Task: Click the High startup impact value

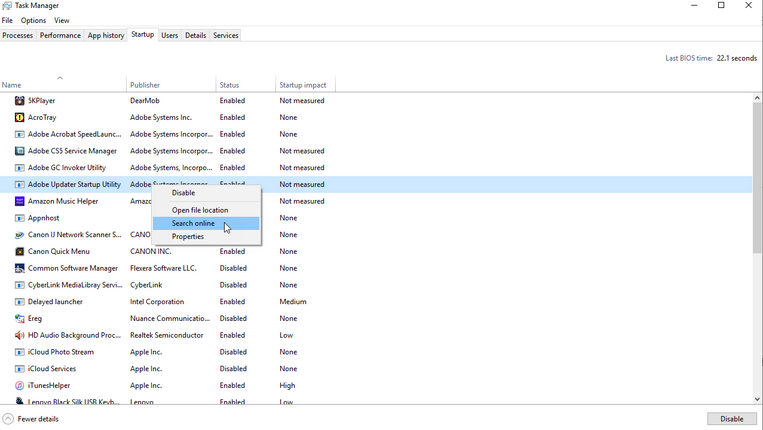Action: coord(287,386)
